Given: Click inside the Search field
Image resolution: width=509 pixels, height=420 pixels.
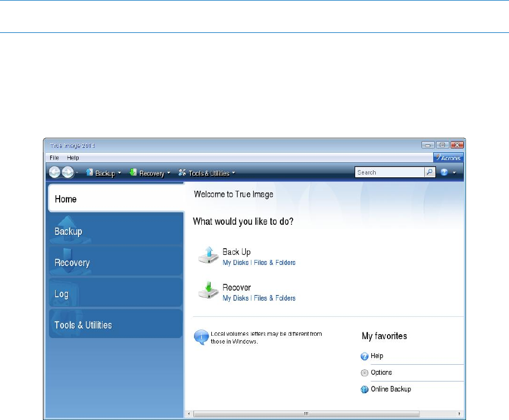Looking at the screenshot, I should (389, 172).
